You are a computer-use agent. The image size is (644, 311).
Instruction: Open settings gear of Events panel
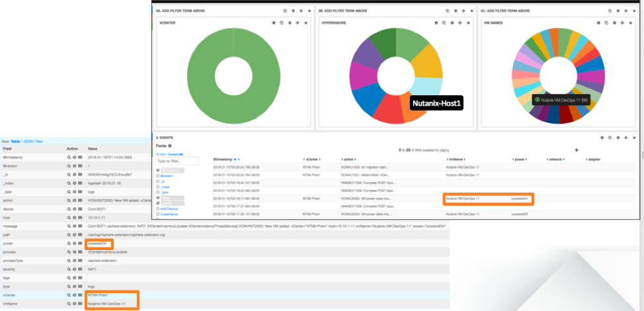tap(618, 138)
